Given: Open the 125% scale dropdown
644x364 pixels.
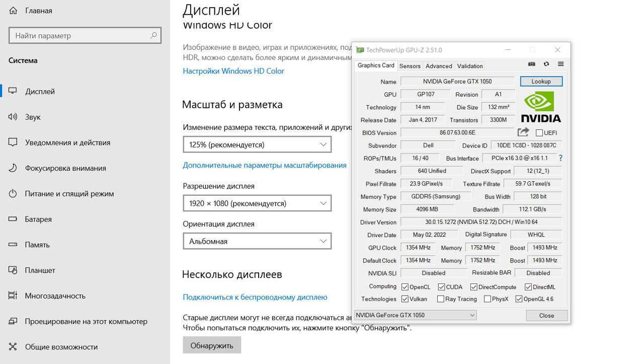Looking at the screenshot, I should point(257,144).
